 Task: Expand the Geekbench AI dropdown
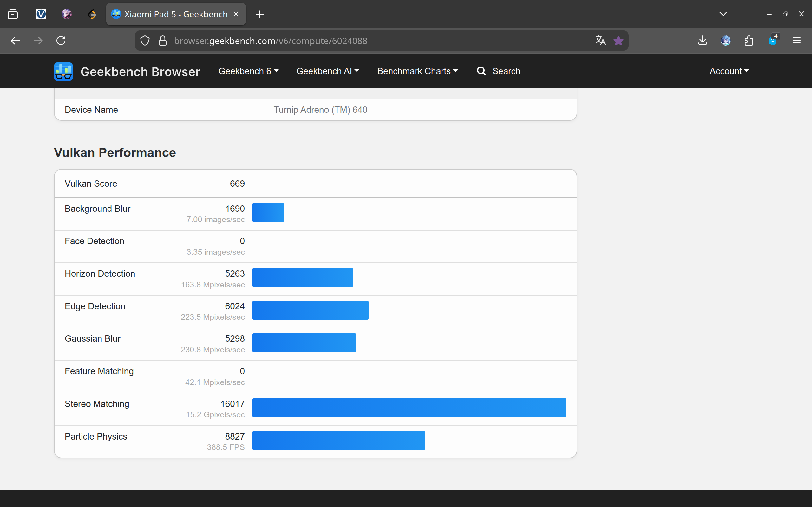pyautogui.click(x=327, y=71)
